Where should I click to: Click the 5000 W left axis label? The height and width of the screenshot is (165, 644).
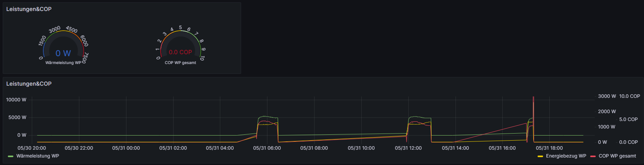(18, 117)
